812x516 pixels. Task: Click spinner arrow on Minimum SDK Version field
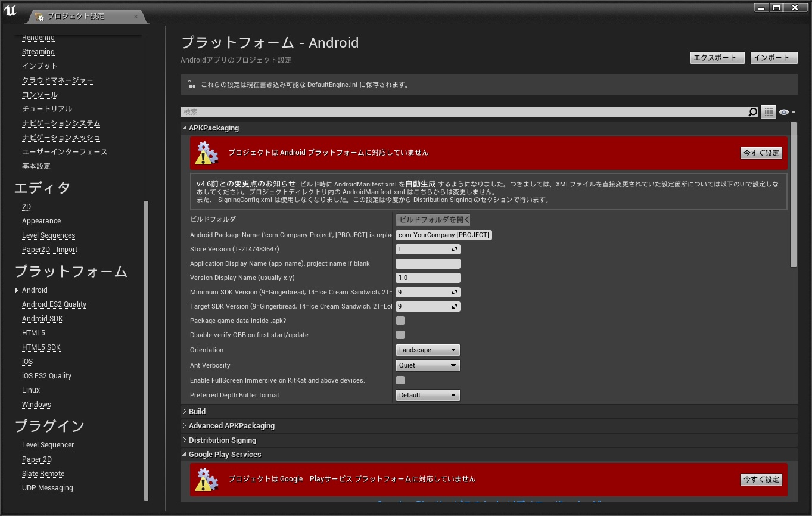(x=455, y=292)
